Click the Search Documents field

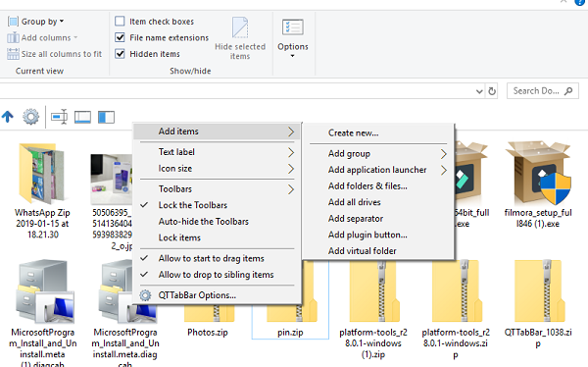(542, 91)
